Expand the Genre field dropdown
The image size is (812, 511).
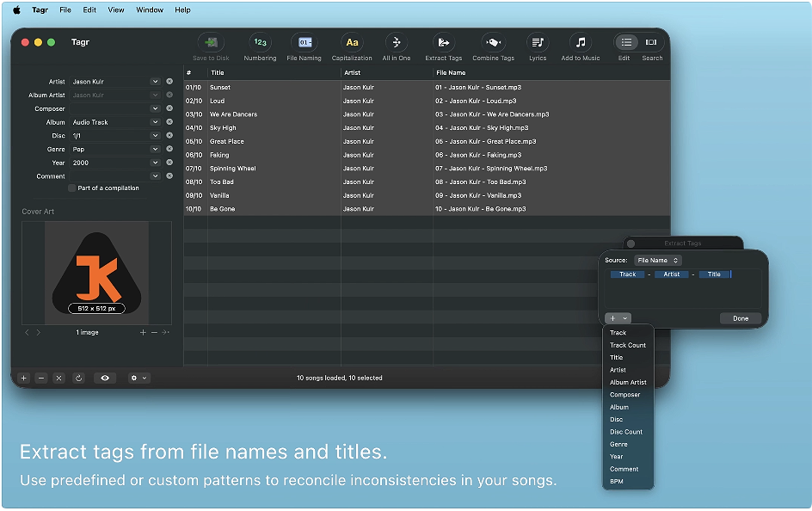(155, 149)
